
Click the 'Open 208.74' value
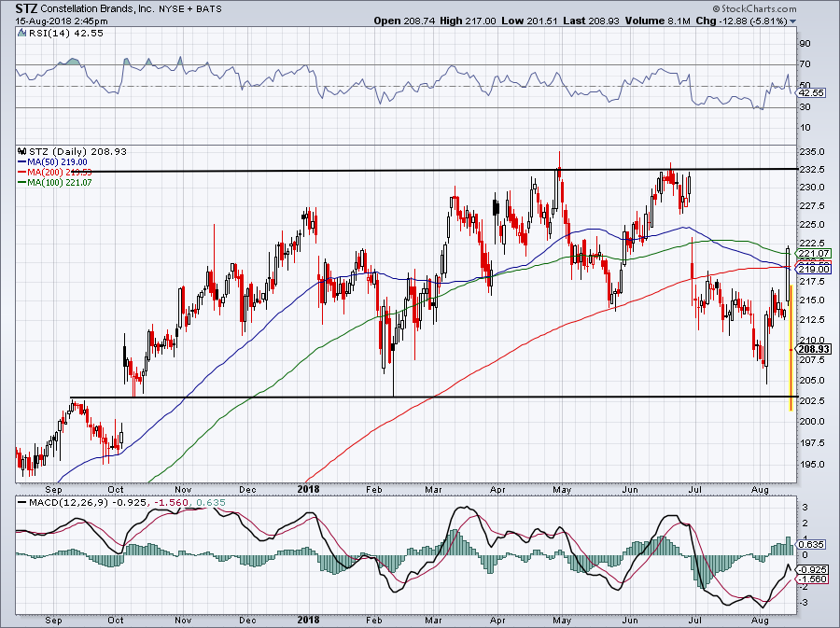point(404,21)
